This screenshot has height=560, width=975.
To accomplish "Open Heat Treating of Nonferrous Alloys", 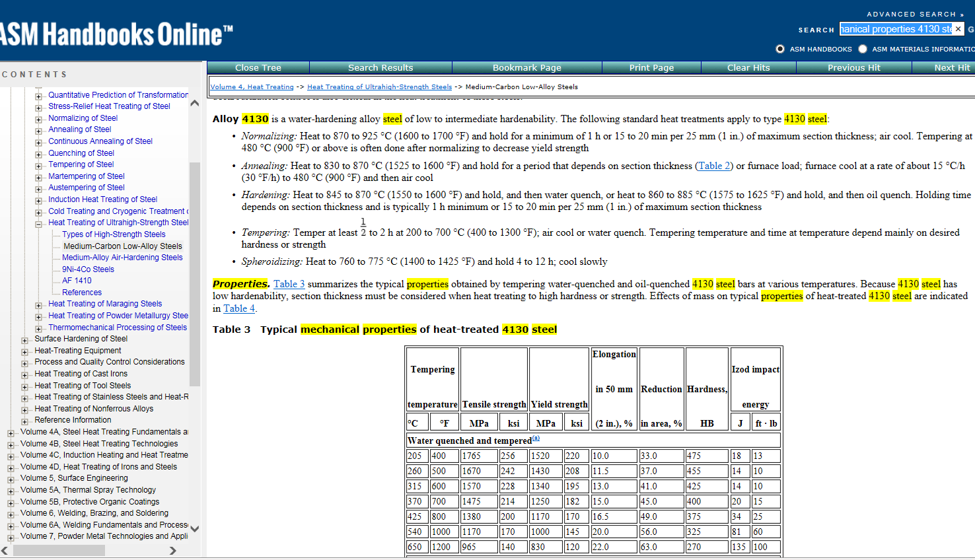I will coord(94,409).
